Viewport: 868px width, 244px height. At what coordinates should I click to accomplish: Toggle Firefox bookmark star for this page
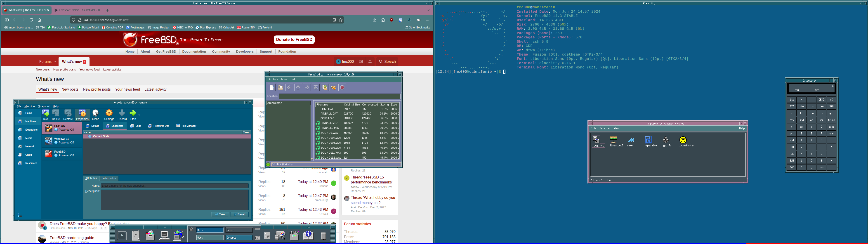tap(341, 20)
